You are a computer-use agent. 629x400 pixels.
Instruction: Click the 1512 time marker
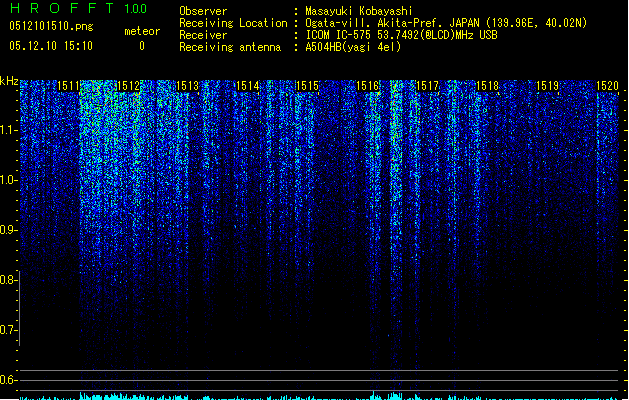pyautogui.click(x=128, y=86)
